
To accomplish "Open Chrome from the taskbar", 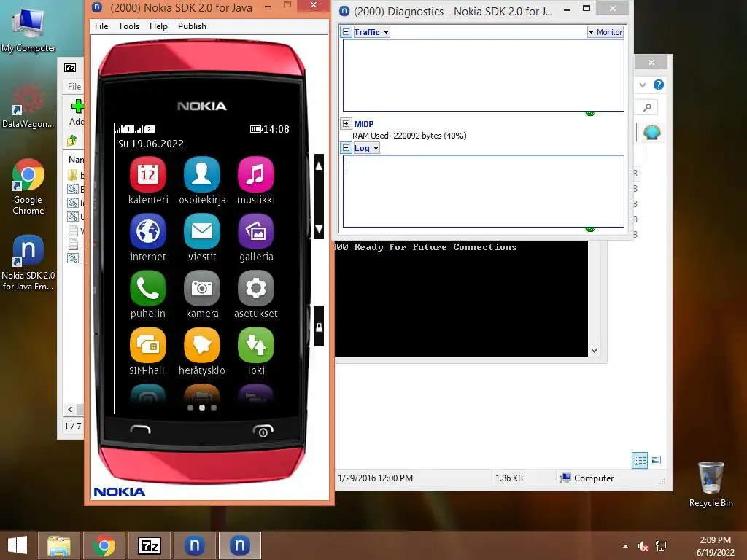I will (104, 545).
